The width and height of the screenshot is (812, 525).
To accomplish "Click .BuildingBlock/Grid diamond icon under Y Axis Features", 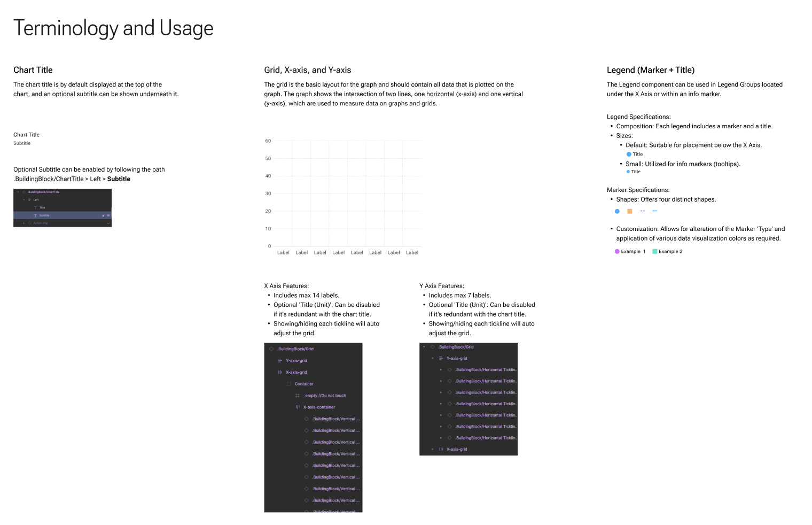I will point(432,347).
